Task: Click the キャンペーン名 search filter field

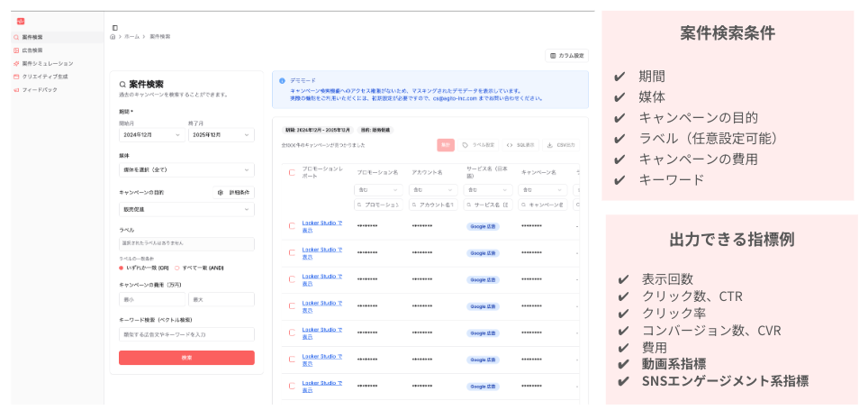Action: point(542,205)
